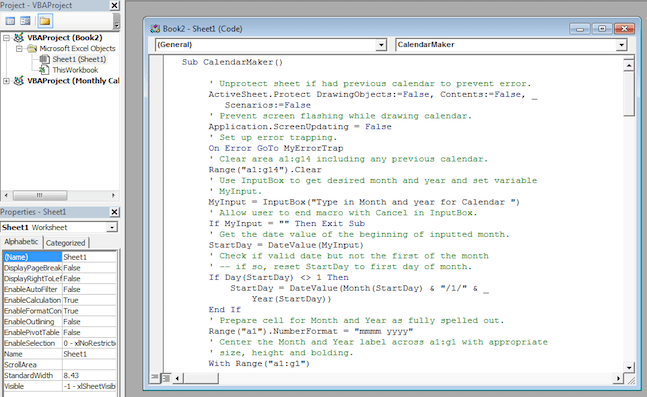Screen dimensions: 647x397
Task: Select ThisWorkbook in the project tree
Action: [75, 70]
